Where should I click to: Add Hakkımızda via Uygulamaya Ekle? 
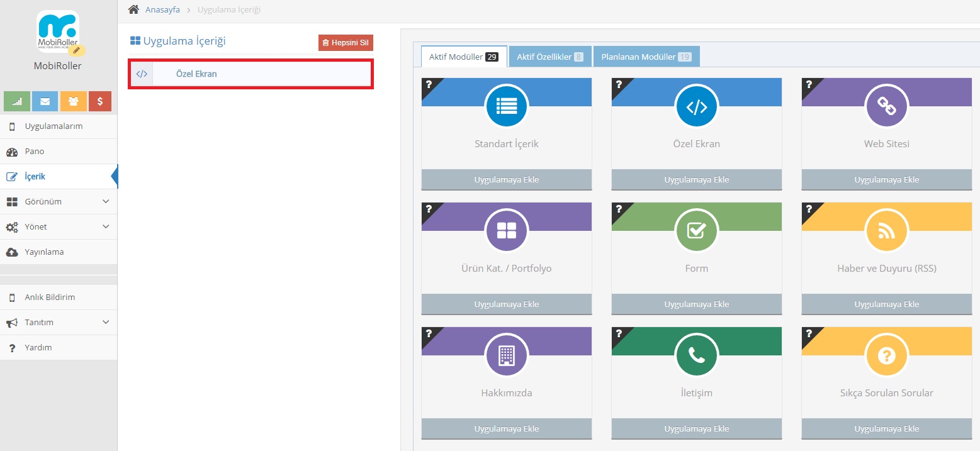coord(507,428)
